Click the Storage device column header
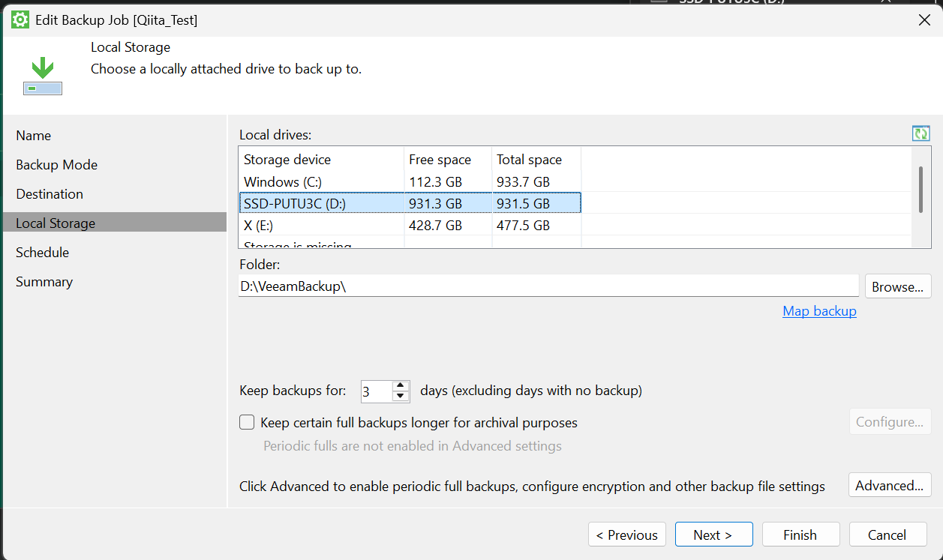 [322, 160]
